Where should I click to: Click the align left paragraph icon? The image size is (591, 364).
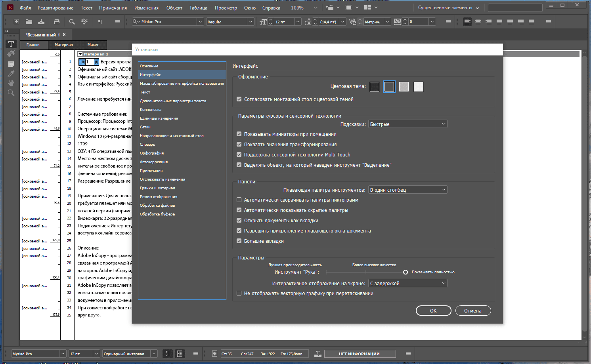click(x=467, y=22)
